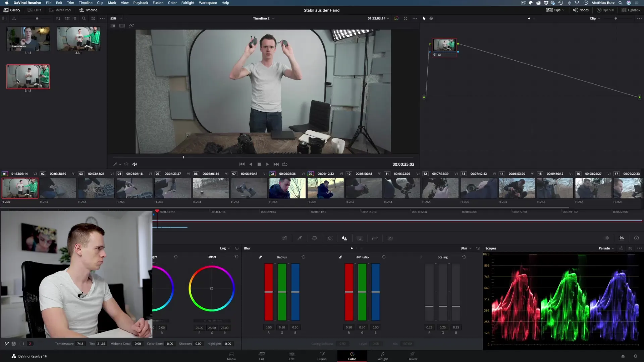Click the Offset color wheel center
Image resolution: width=644 pixels, height=362 pixels.
(x=211, y=288)
